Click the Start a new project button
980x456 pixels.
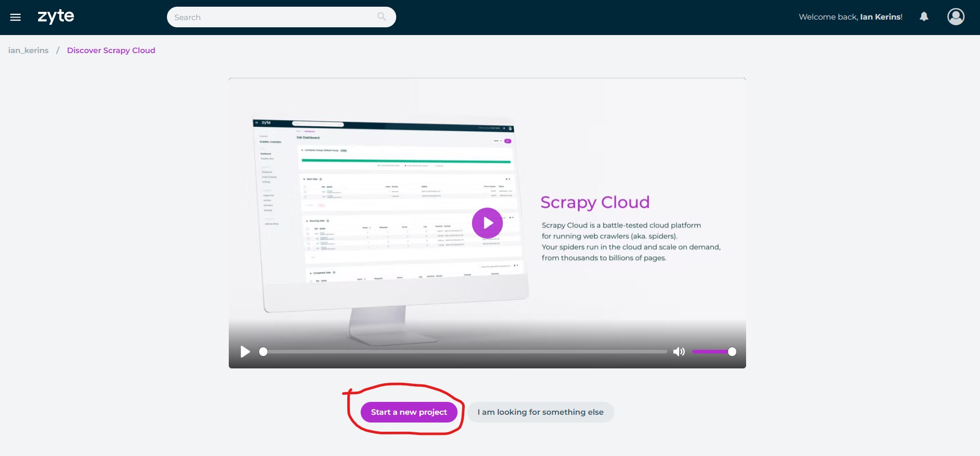point(409,412)
